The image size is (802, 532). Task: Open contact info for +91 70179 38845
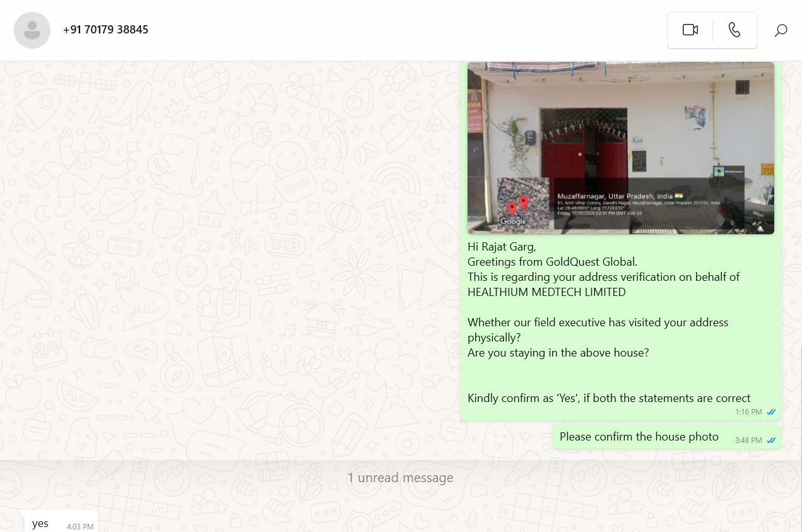click(105, 30)
